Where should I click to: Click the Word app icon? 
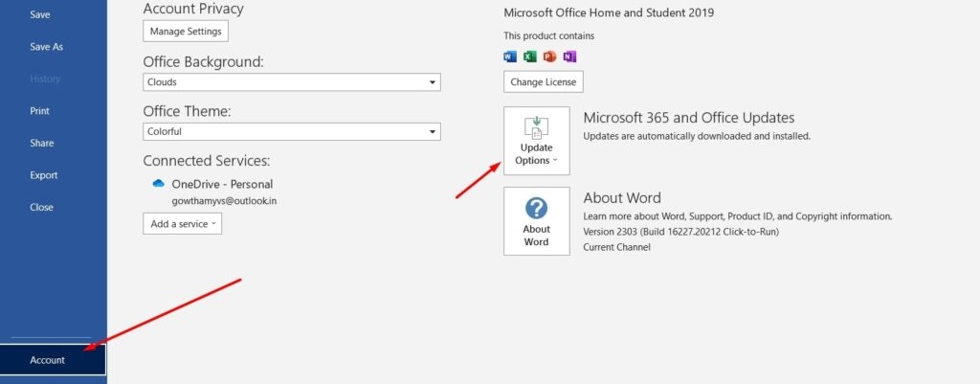click(510, 56)
